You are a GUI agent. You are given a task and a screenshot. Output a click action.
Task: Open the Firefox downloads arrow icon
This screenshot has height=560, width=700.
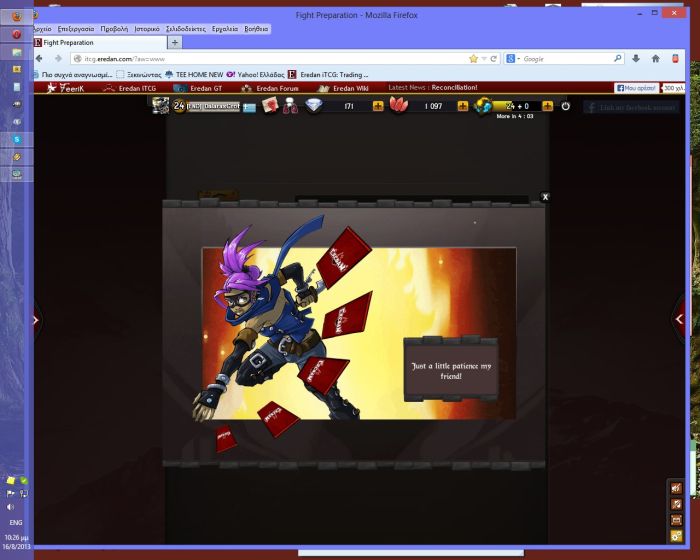pyautogui.click(x=636, y=59)
